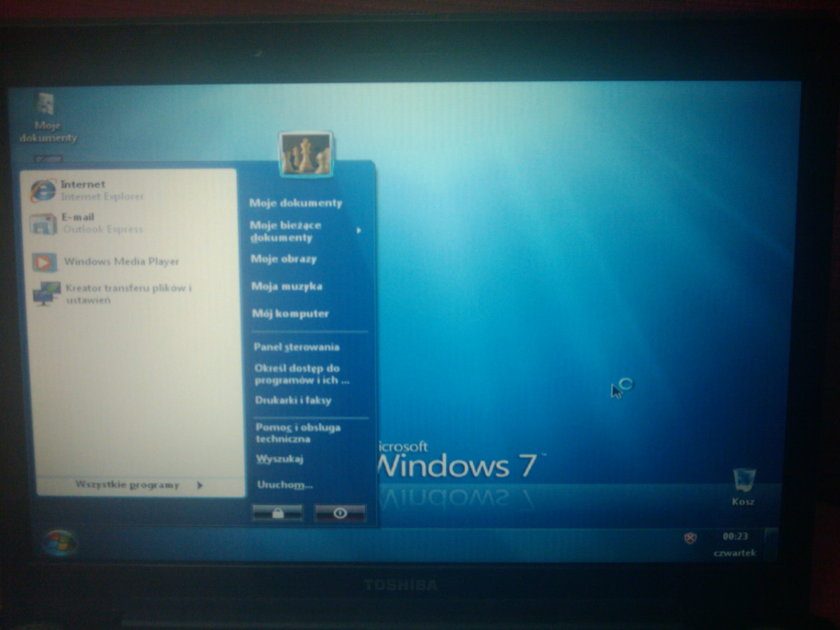Screen dimensions: 840x630
Task: Click the 00:23 taskbar clock
Action: point(735,536)
